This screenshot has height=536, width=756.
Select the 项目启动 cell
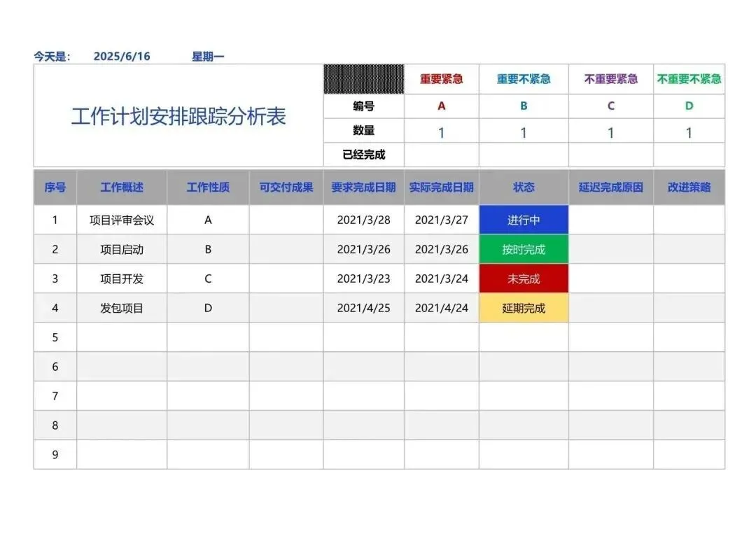[x=122, y=249]
